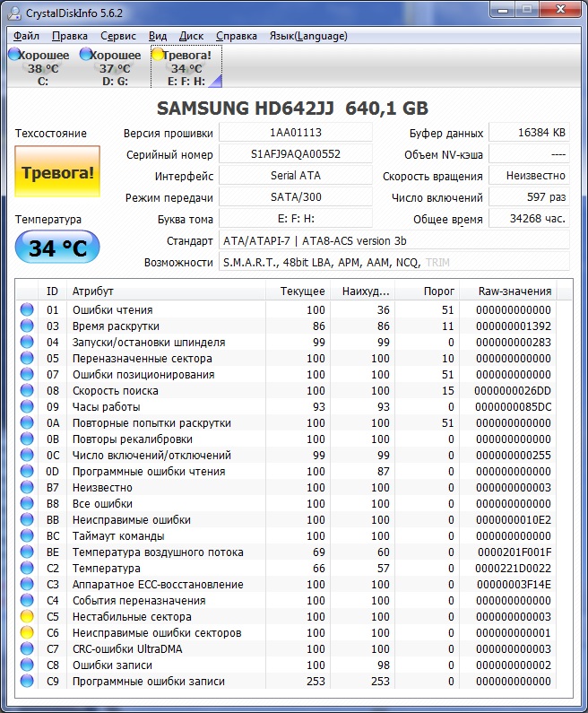The width and height of the screenshot is (588, 713).
Task: Click status orb for attribute 01 Ошибки чтения
Action: tap(27, 309)
